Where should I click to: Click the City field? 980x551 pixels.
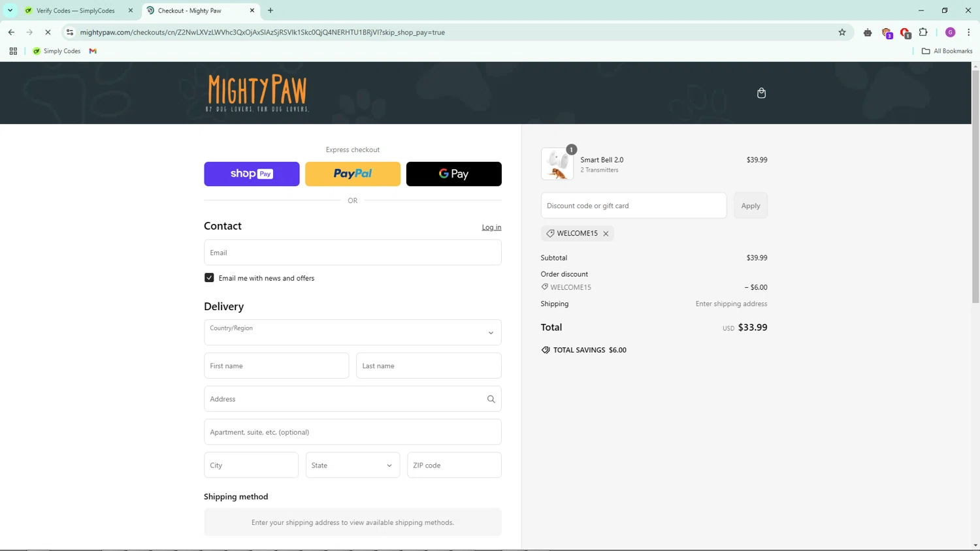click(x=251, y=465)
